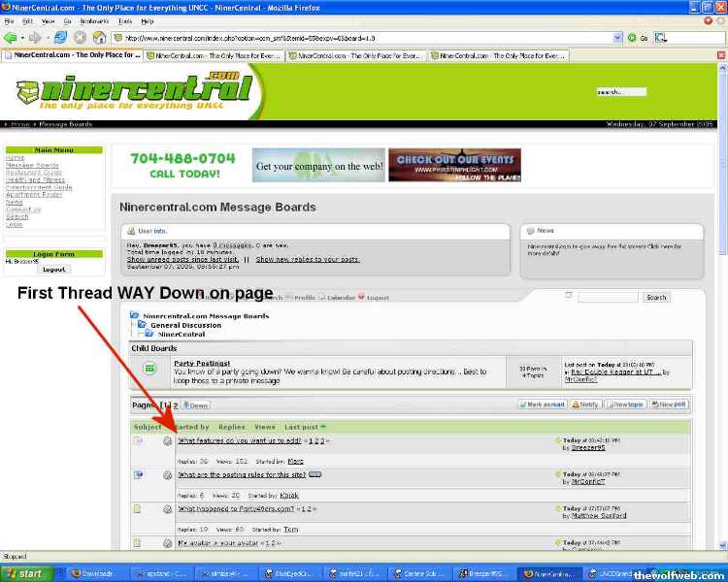Viewport: 728px width, 582px height.
Task: Open the address bar URL history dropdown
Action: click(x=618, y=38)
